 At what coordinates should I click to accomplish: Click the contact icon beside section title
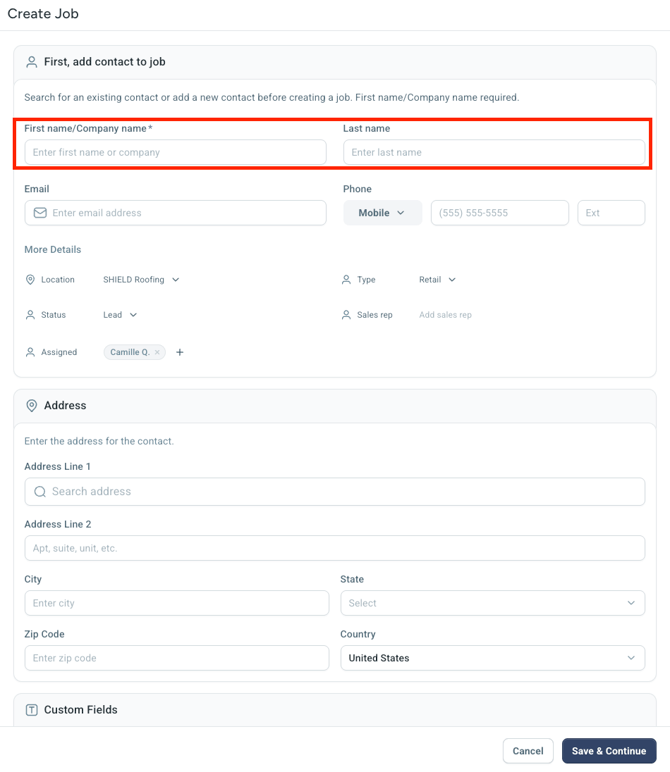pyautogui.click(x=31, y=62)
